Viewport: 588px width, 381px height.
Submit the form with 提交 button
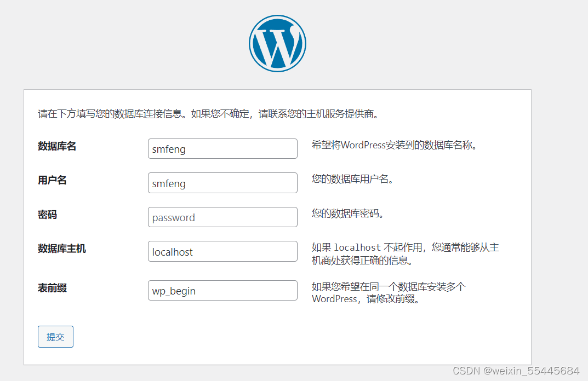click(x=55, y=337)
